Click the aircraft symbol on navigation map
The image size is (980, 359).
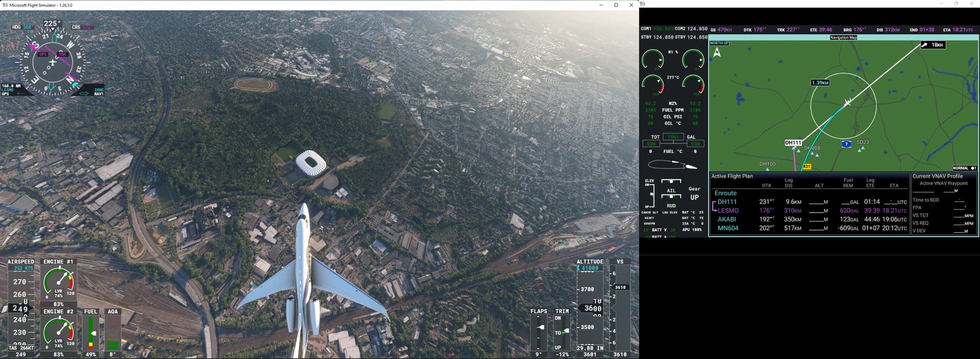pyautogui.click(x=847, y=102)
